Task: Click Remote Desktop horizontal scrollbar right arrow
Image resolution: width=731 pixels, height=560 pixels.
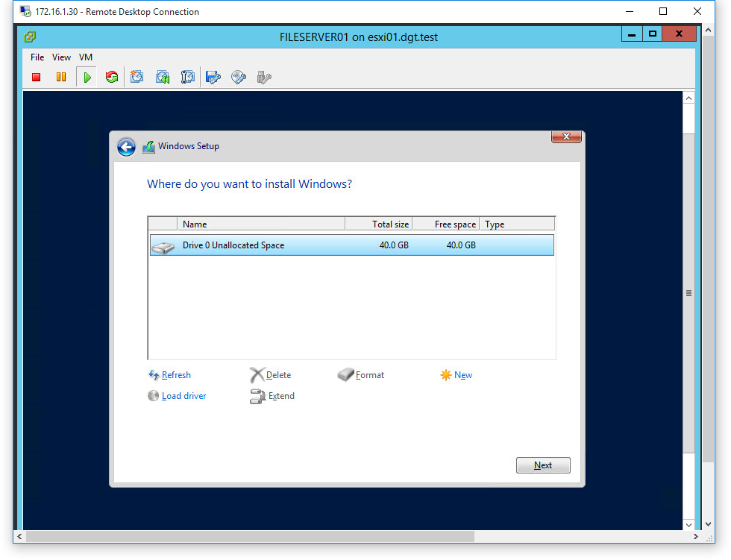Action: (695, 537)
